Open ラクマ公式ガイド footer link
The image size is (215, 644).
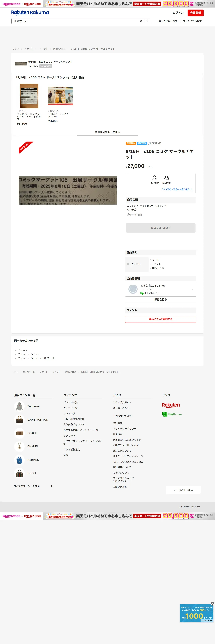(122, 403)
